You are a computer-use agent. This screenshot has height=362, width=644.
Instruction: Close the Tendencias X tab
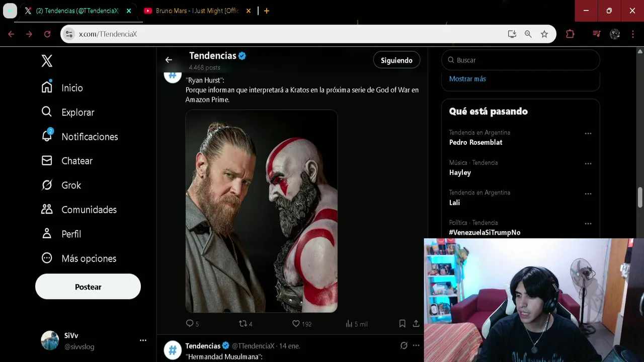(x=128, y=11)
